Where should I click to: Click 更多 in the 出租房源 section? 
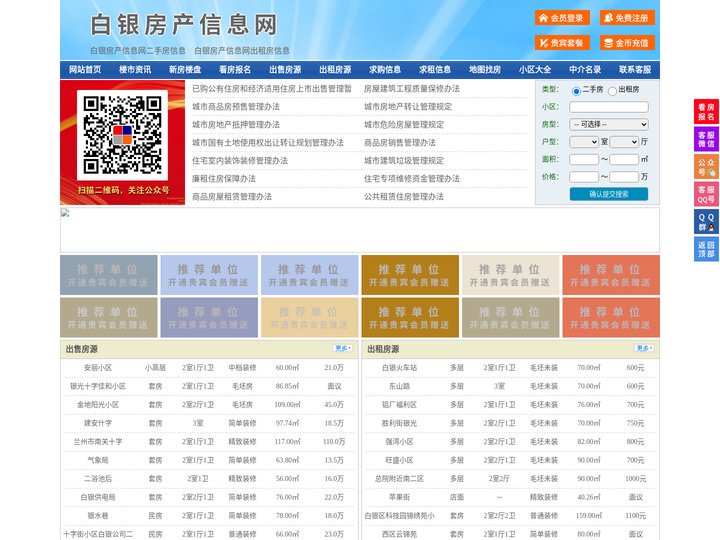tap(644, 349)
